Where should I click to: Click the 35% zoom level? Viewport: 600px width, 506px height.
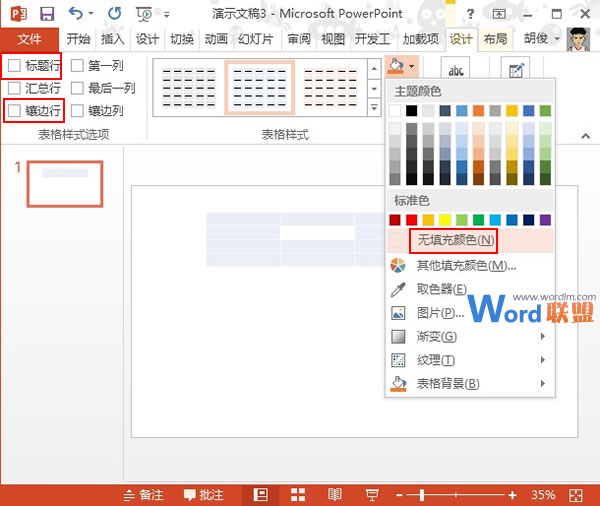[x=543, y=495]
